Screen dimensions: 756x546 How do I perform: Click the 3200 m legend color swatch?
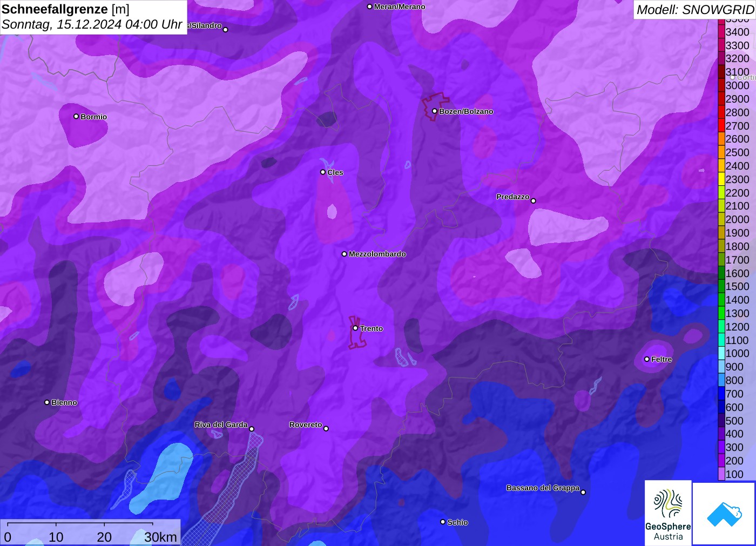click(721, 58)
